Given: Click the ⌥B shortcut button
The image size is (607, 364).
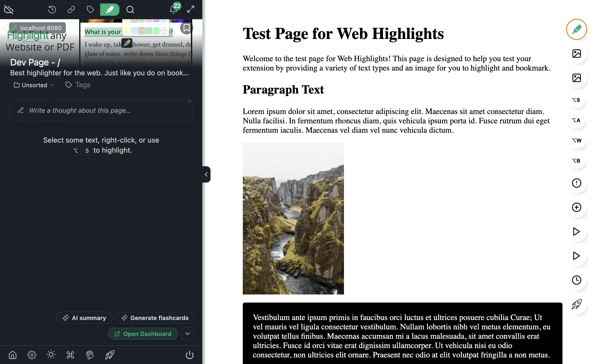Looking at the screenshot, I should pos(576,161).
